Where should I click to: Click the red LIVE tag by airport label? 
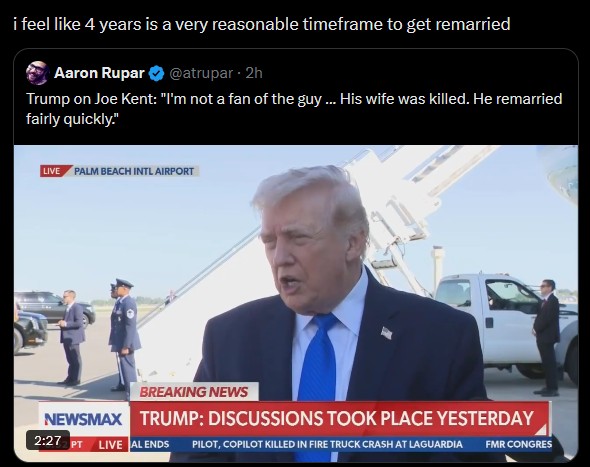coord(53,171)
